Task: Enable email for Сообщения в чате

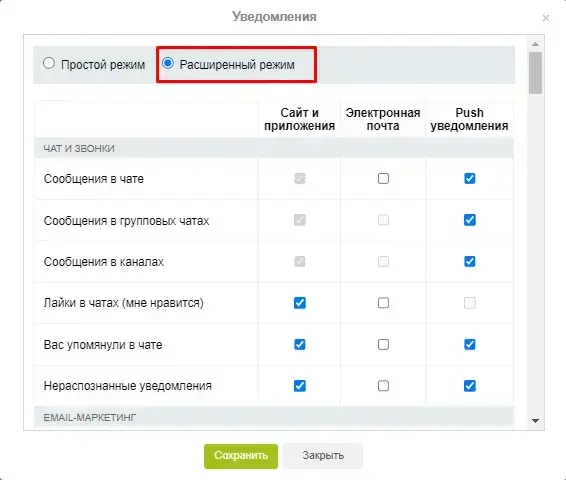Action: [x=383, y=178]
